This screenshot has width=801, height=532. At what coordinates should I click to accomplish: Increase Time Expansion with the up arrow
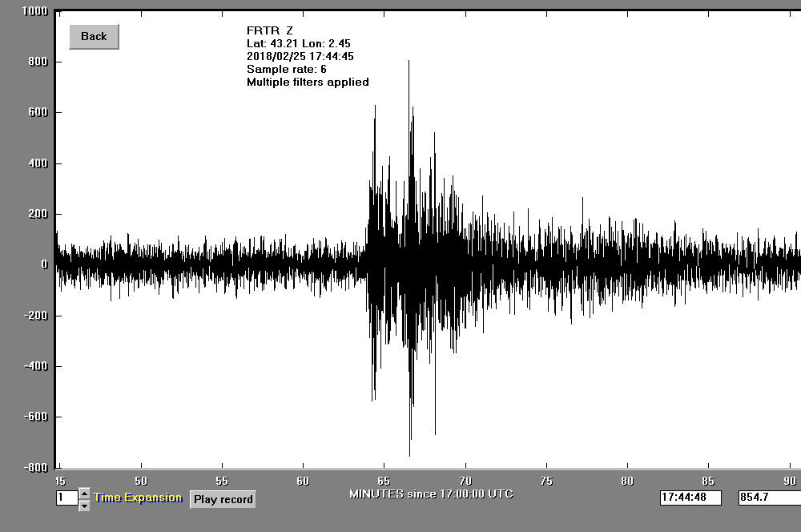[x=84, y=494]
